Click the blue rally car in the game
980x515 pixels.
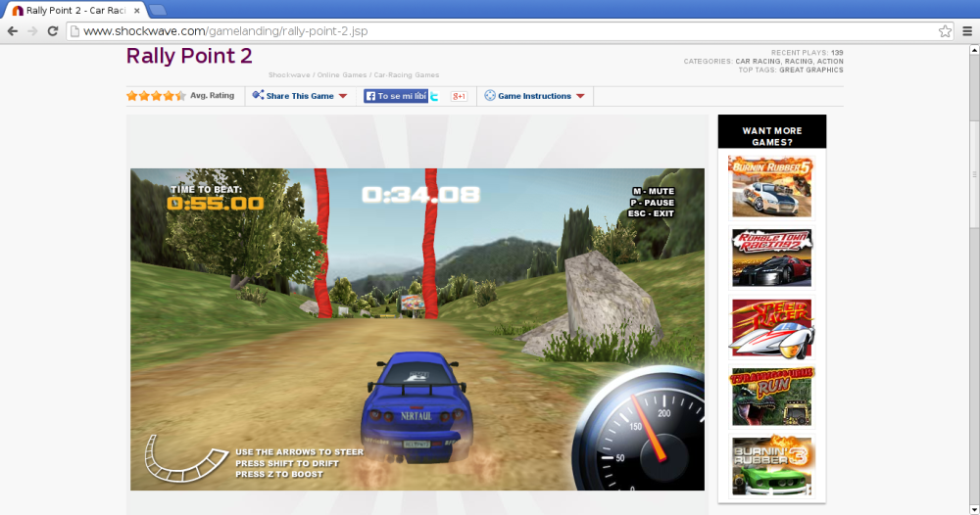coord(416,407)
